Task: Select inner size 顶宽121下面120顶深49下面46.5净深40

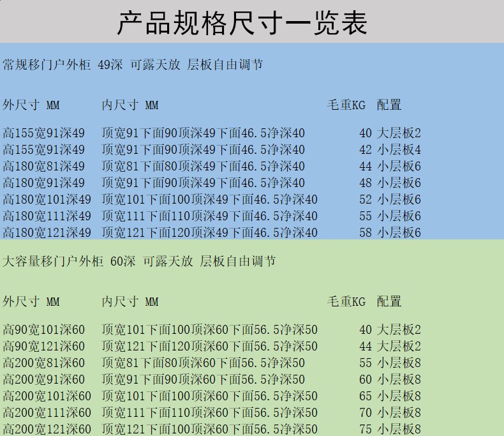Action: (209, 233)
